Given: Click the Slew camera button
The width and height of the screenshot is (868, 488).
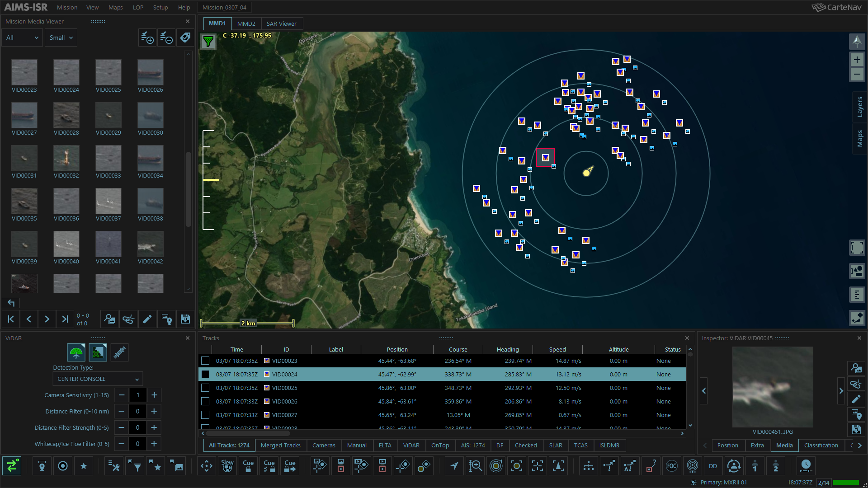Looking at the screenshot, I should pyautogui.click(x=227, y=466).
